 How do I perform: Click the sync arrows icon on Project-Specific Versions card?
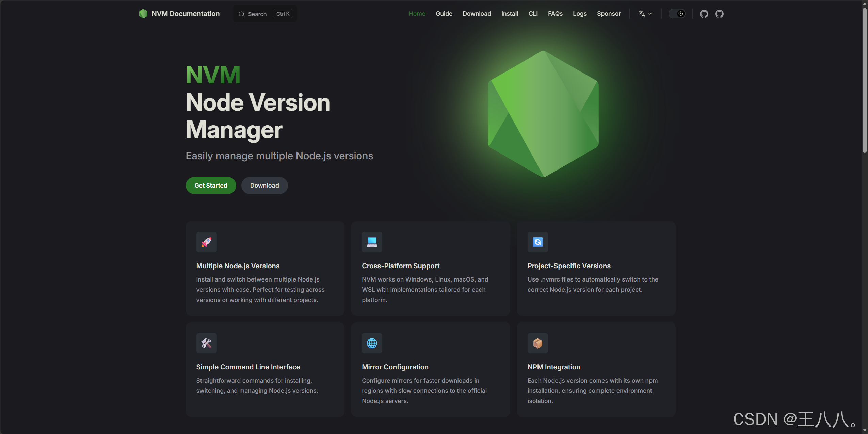[x=538, y=242]
